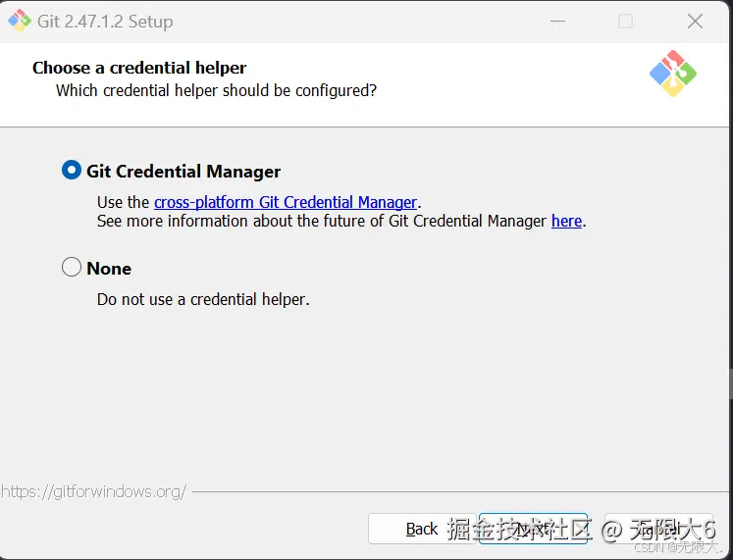
Task: Go to the previous step with Back
Action: tap(422, 529)
